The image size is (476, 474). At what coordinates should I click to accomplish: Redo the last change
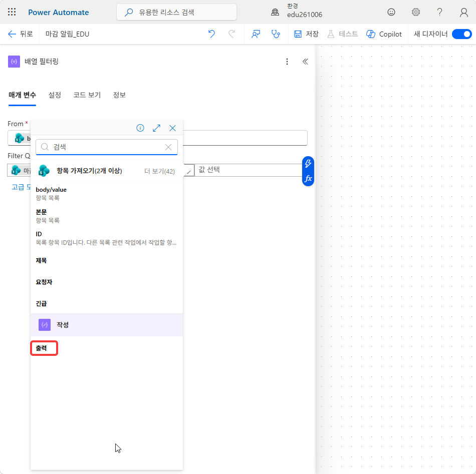tap(231, 34)
